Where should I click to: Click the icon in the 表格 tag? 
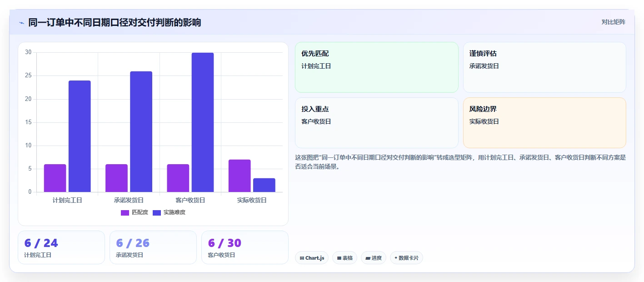[339, 258]
